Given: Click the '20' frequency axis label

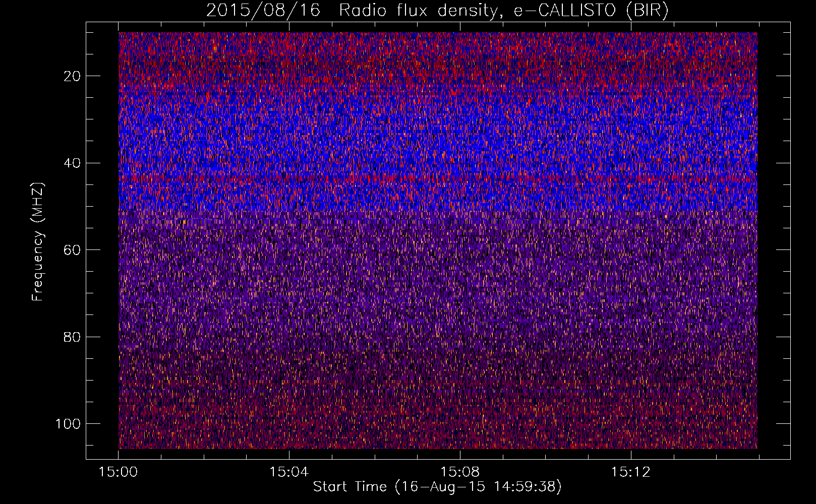Looking at the screenshot, I should (x=72, y=76).
